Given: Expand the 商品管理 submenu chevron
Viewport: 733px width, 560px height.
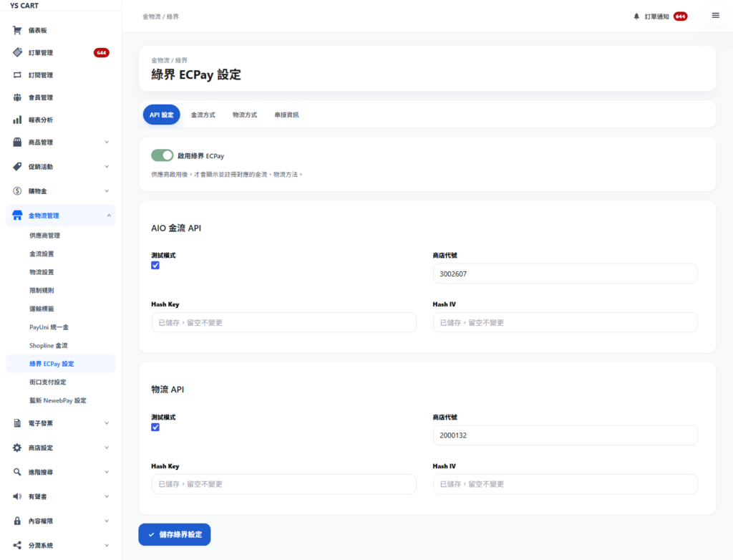Looking at the screenshot, I should tap(107, 143).
